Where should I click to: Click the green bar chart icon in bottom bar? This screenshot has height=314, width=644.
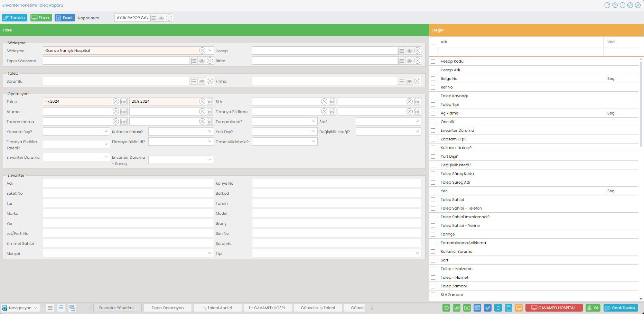457,308
